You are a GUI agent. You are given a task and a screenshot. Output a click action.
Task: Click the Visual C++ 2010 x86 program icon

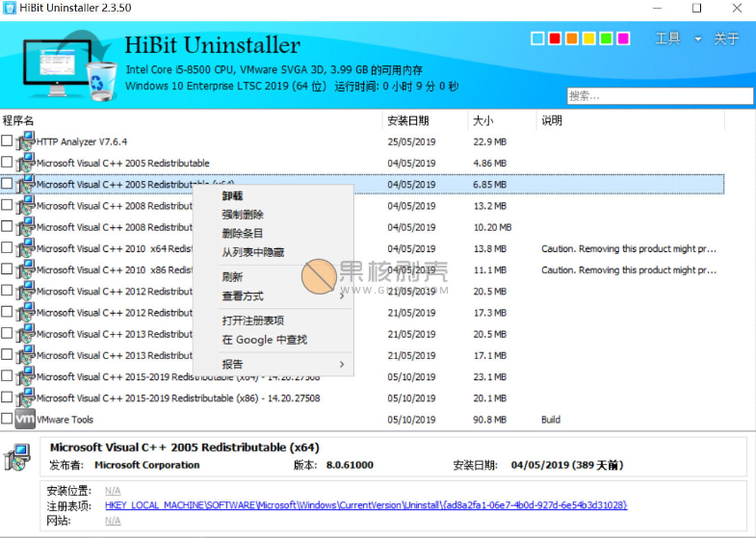click(x=25, y=269)
